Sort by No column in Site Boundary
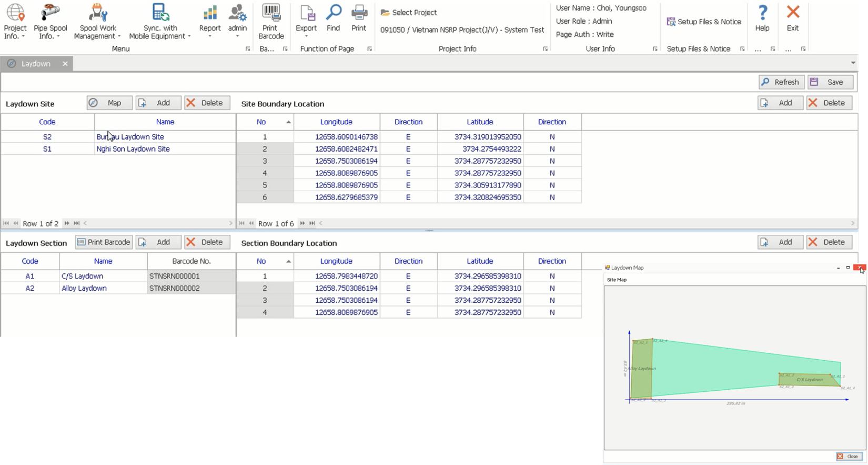 pyautogui.click(x=265, y=122)
